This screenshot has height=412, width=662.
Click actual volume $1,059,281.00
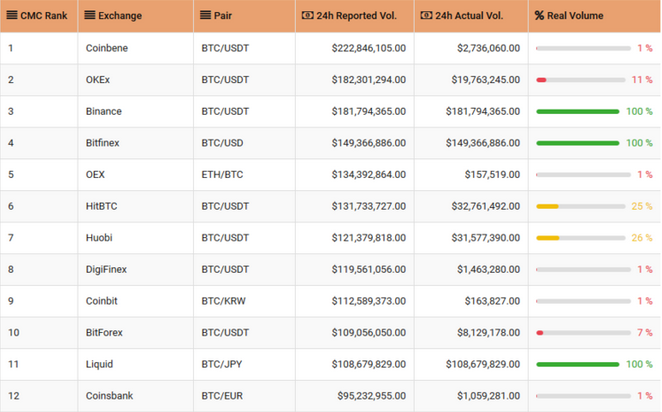point(488,396)
